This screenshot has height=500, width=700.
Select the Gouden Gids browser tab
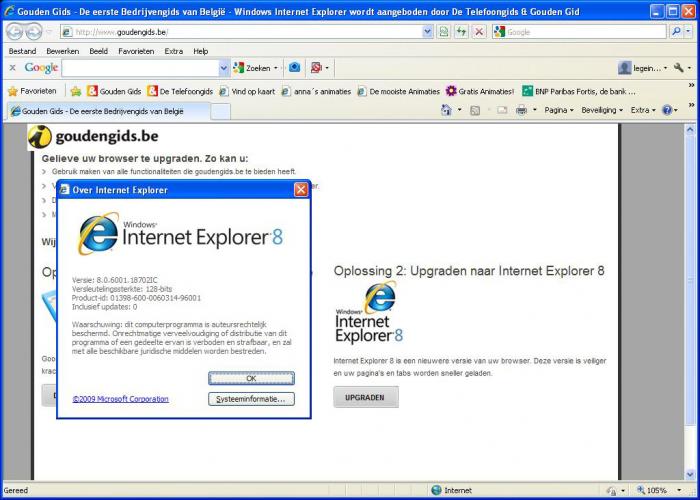pos(108,111)
